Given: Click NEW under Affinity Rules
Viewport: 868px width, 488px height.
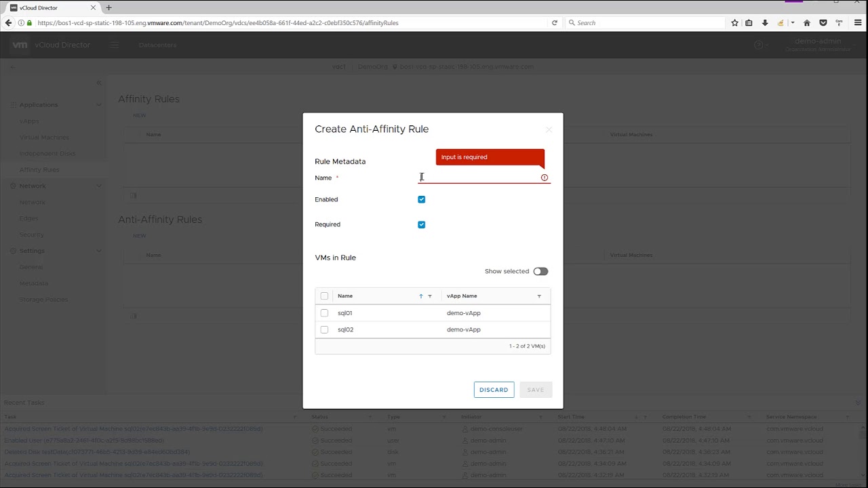Looking at the screenshot, I should pyautogui.click(x=139, y=115).
